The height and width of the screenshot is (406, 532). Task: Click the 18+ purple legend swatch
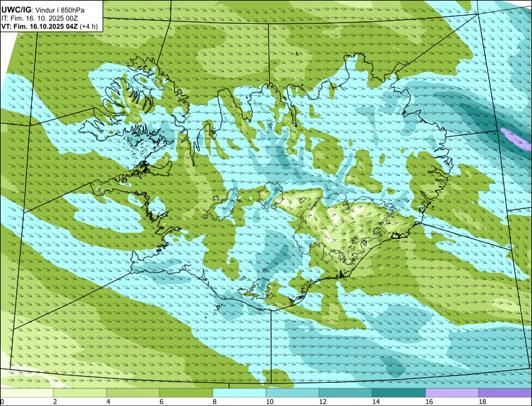pos(505,393)
